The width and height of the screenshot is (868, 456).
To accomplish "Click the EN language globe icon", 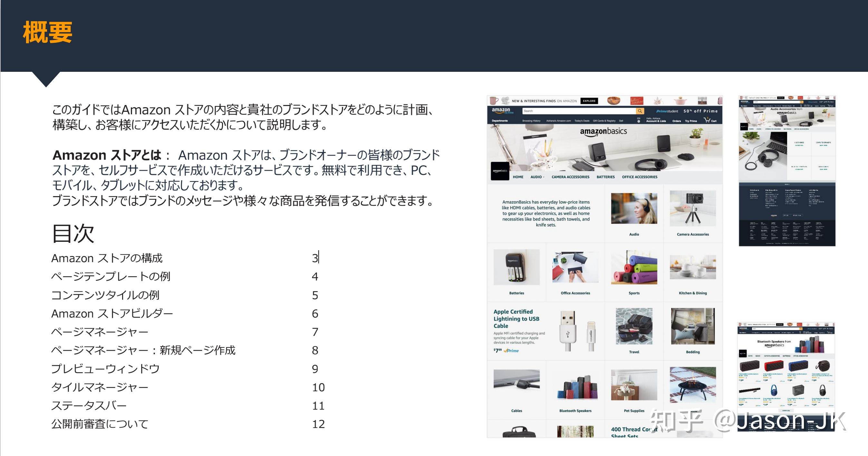I will pos(639,120).
